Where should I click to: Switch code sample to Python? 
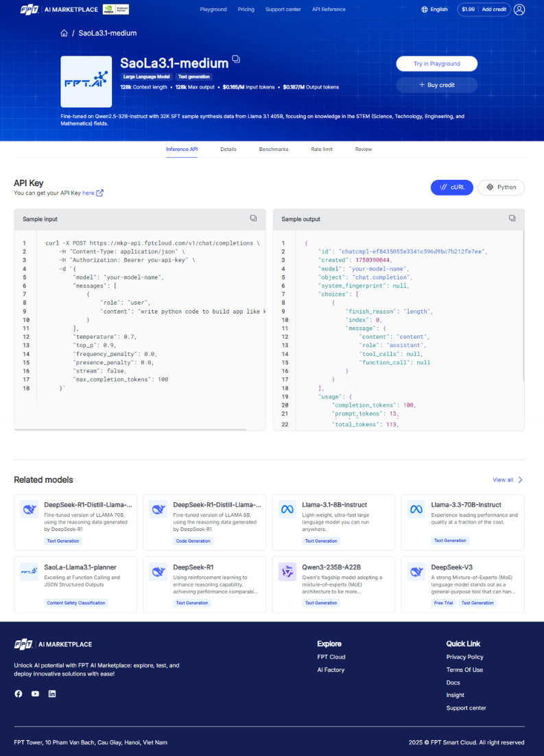[501, 187]
